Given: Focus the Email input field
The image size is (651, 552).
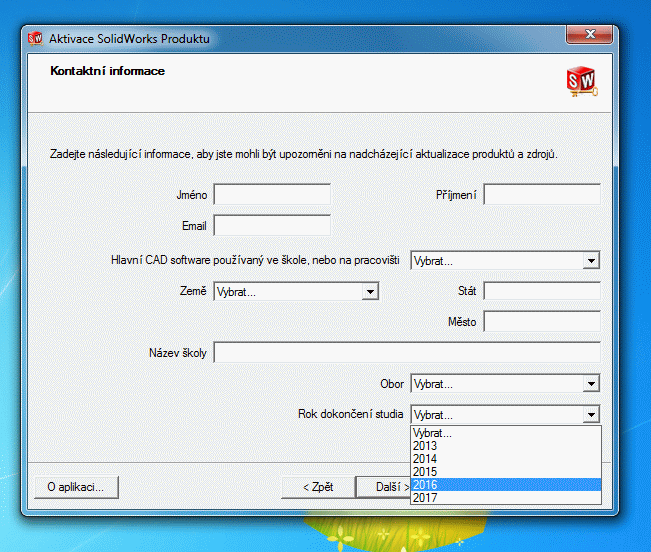Looking at the screenshot, I should 272,225.
